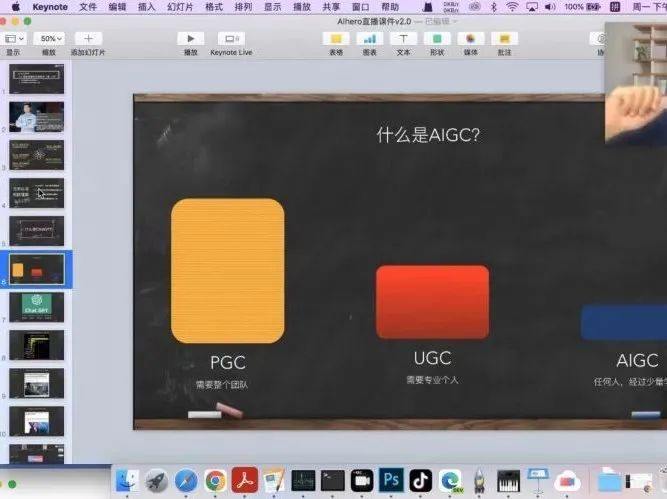
Task: Open the 幻灯片 menu
Action: pos(180,7)
